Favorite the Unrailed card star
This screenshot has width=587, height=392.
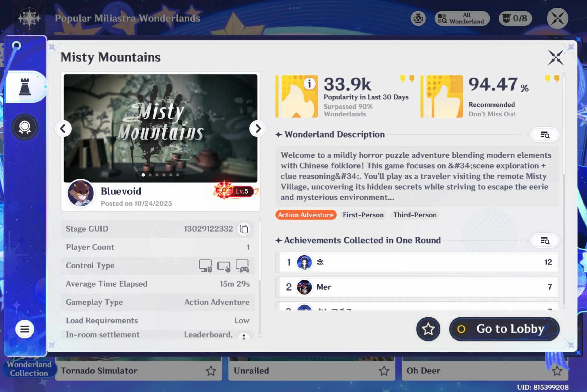[x=384, y=371]
